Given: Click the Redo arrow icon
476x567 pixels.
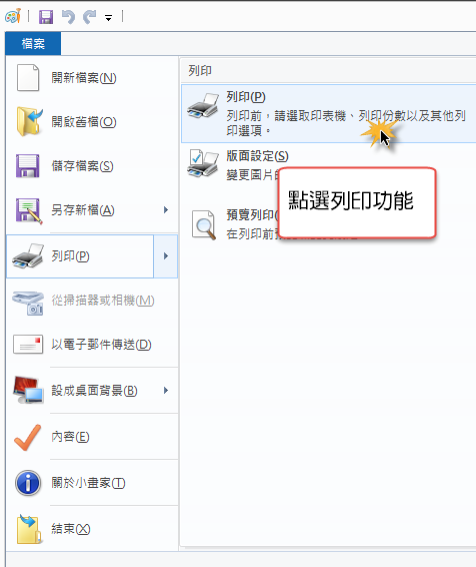Looking at the screenshot, I should coord(89,17).
